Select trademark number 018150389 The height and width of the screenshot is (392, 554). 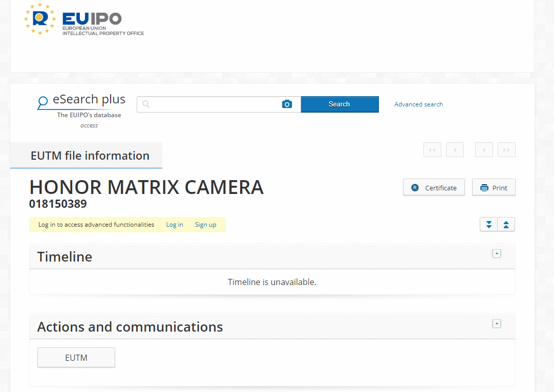pos(58,204)
